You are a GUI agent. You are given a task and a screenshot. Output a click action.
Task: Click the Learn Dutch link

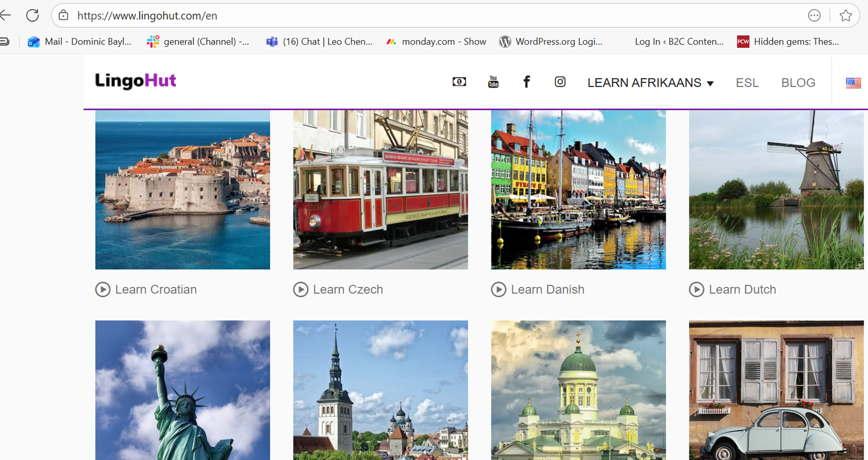(x=742, y=290)
